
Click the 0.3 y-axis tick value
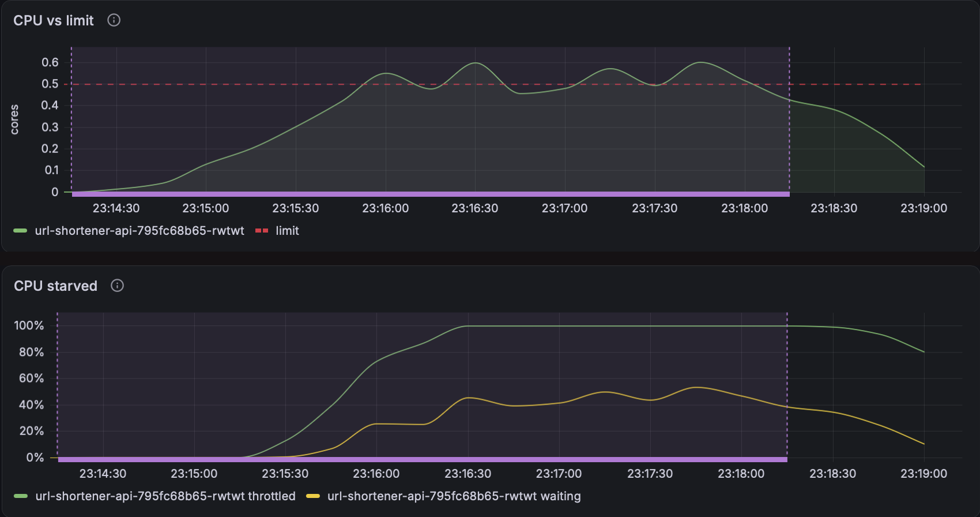coord(50,127)
